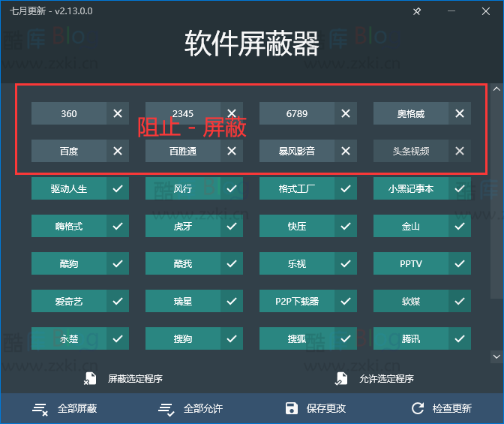The image size is (504, 424).
Task: Toggle the X mark beside 6789
Action: pyautogui.click(x=346, y=113)
